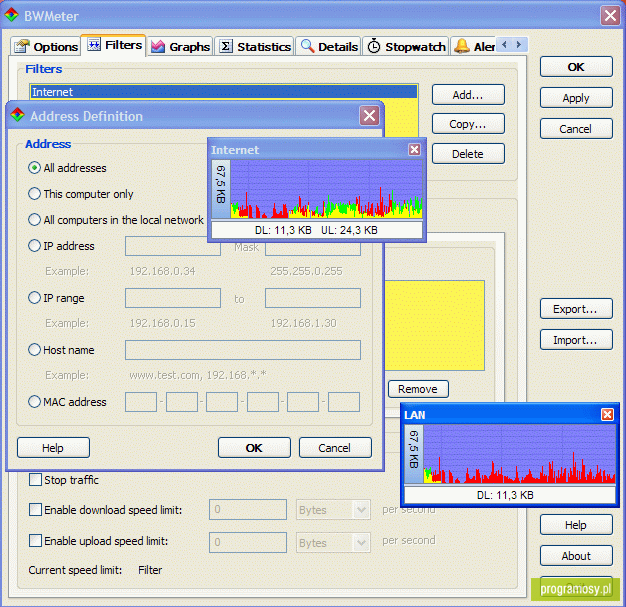
Task: Select the Internet filter in the list
Action: (x=224, y=92)
